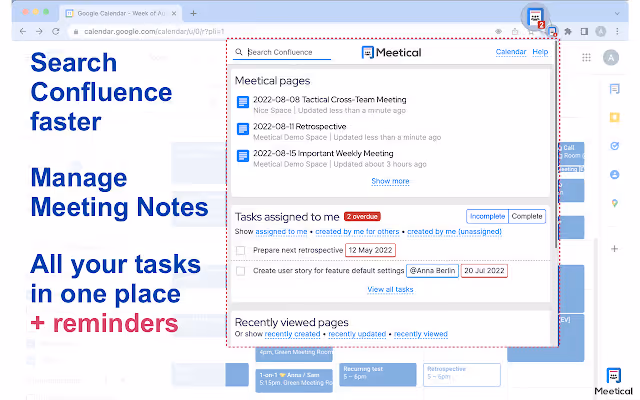This screenshot has width=640, height=400.
Task: Check the Prepare next retrospective task
Action: pos(240,250)
